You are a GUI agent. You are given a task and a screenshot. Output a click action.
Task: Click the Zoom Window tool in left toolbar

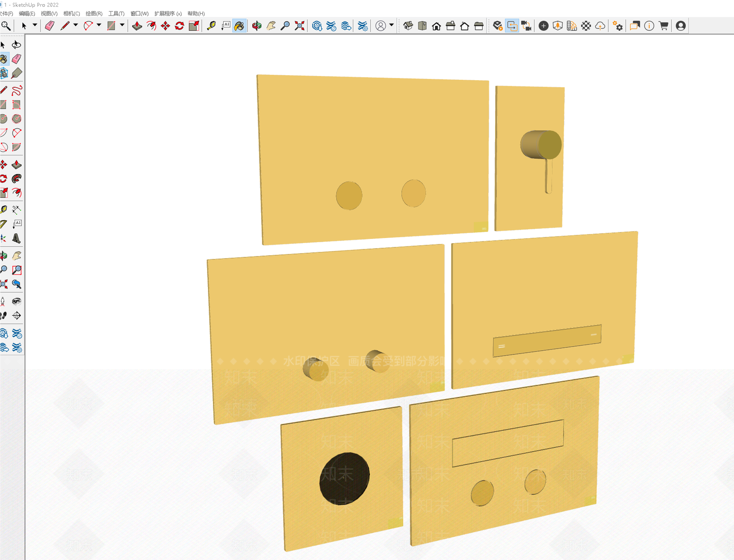pyautogui.click(x=17, y=270)
